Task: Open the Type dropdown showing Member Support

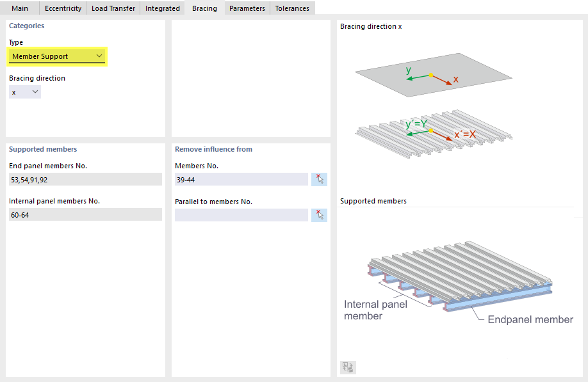Action: point(57,56)
